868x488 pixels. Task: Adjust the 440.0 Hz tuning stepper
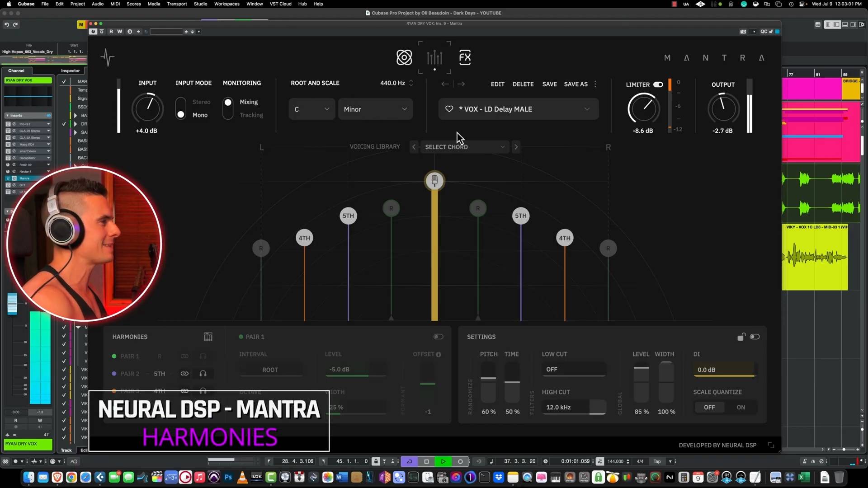click(411, 83)
